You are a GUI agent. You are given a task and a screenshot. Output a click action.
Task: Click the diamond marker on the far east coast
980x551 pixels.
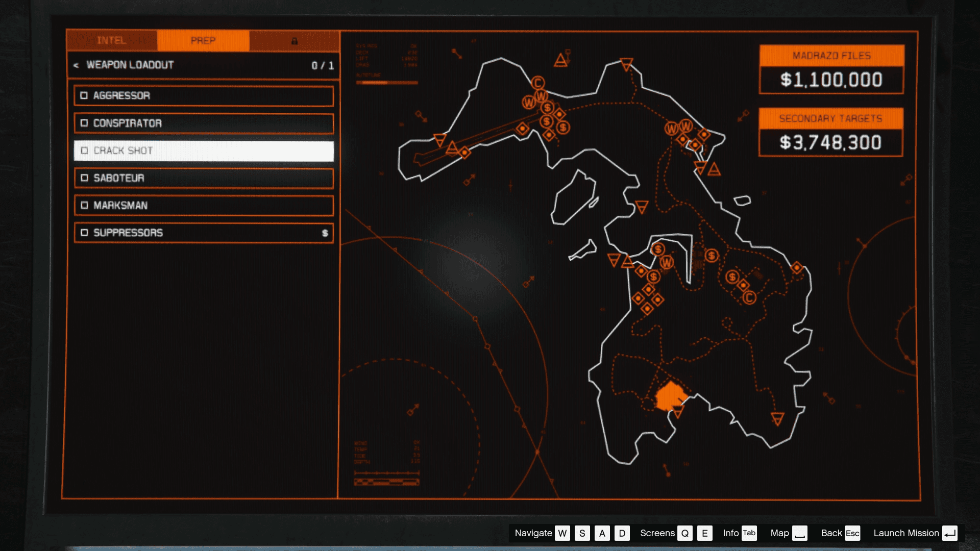click(797, 268)
